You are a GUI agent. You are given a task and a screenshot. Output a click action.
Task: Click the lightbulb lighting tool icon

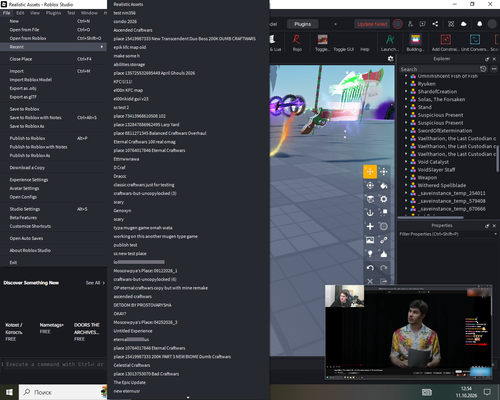click(x=370, y=254)
